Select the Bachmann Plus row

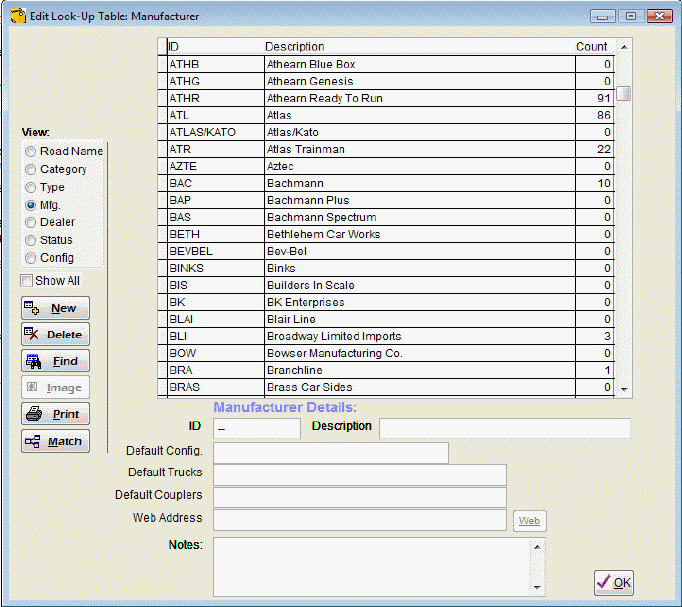coord(386,200)
